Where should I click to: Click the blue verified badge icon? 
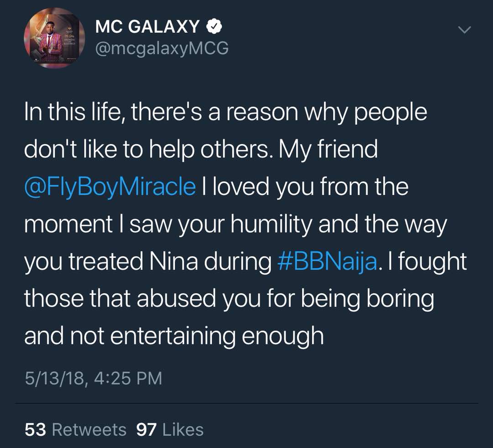tap(214, 26)
